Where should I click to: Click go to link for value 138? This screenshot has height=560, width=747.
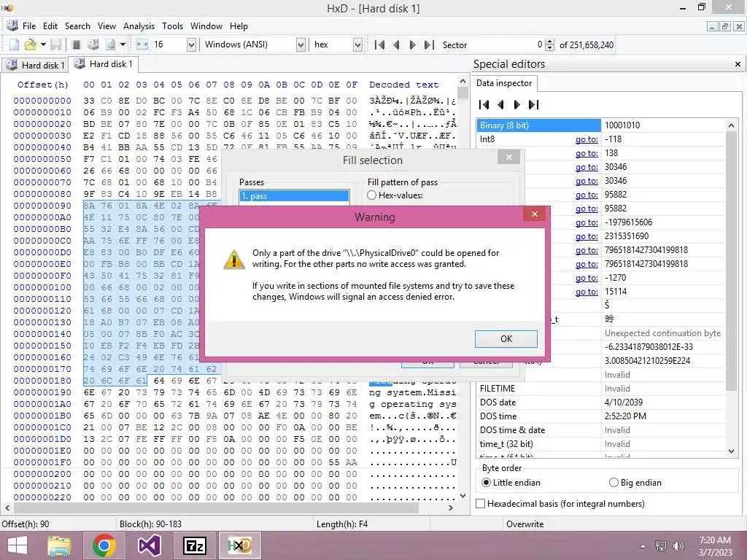[587, 153]
